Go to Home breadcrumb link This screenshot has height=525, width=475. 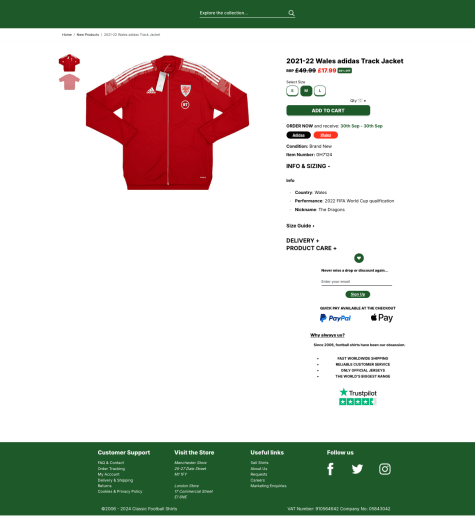67,34
